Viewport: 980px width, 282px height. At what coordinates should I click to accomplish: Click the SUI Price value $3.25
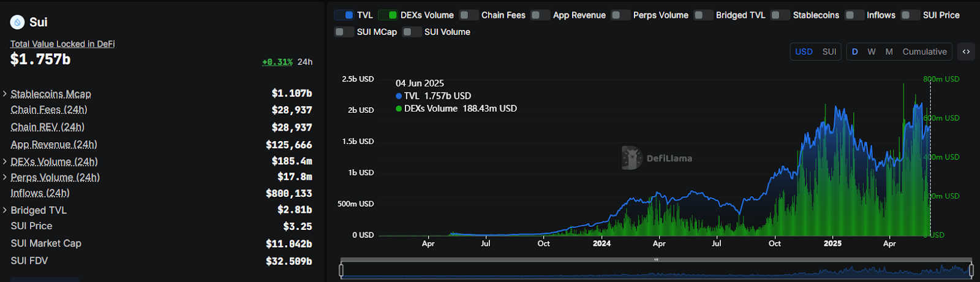[x=298, y=226]
